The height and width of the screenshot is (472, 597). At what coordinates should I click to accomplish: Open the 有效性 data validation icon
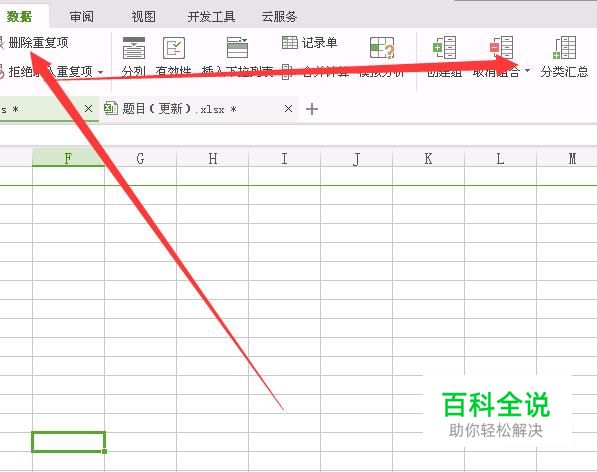pos(174,48)
